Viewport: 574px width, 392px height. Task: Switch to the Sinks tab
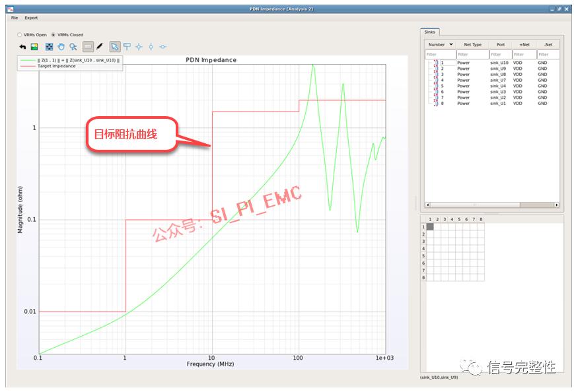pos(430,32)
